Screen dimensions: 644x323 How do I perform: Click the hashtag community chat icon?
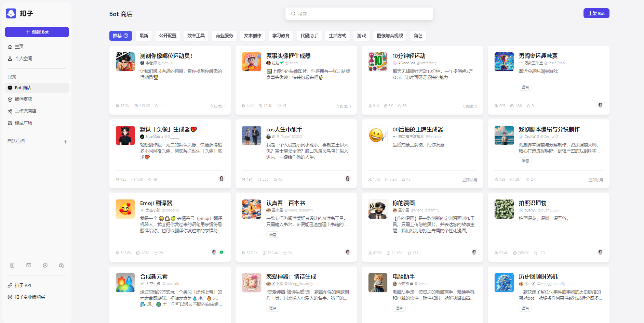pos(45,265)
